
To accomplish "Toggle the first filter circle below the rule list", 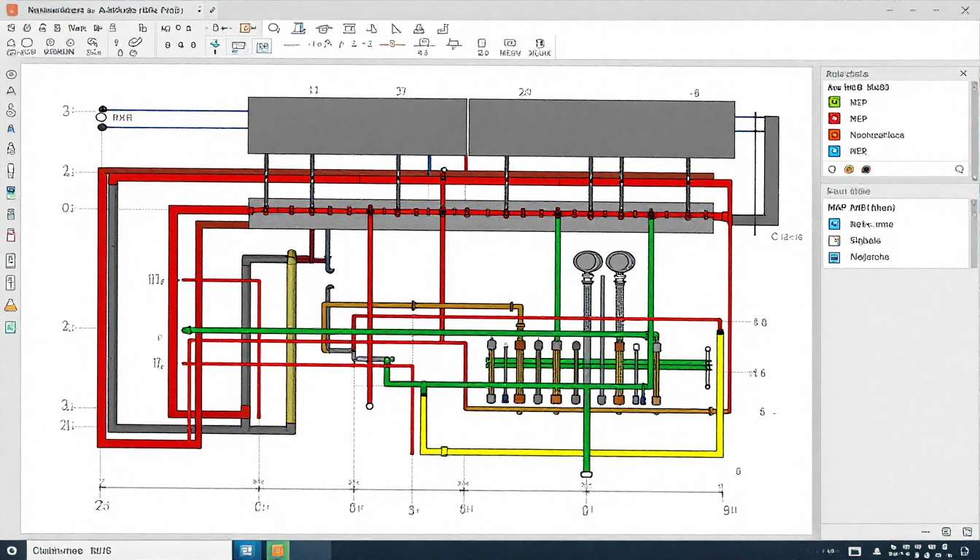I will [x=832, y=168].
